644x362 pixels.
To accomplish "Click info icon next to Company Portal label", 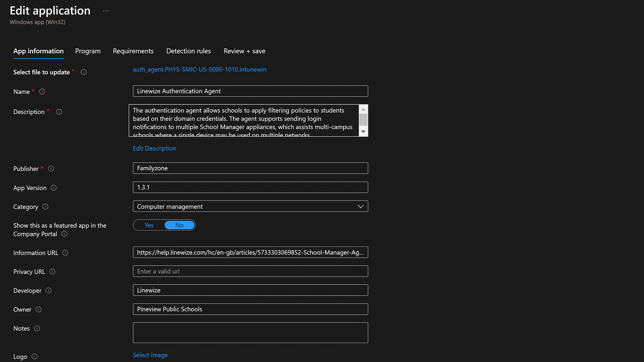I will tap(64, 234).
